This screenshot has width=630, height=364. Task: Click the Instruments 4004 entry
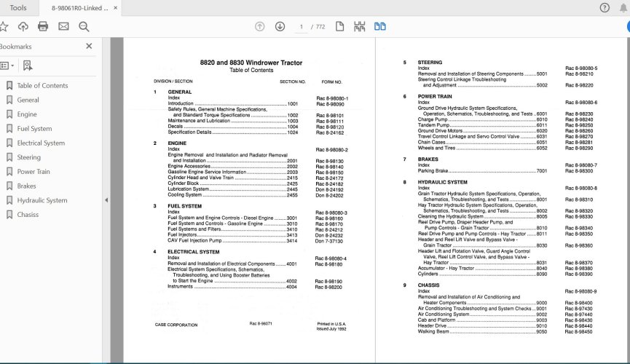232,287
